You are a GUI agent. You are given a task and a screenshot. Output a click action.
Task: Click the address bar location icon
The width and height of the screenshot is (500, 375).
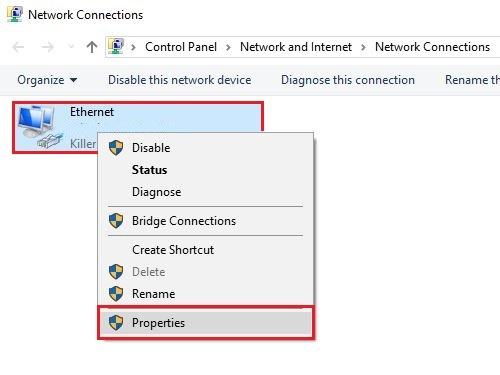point(116,47)
